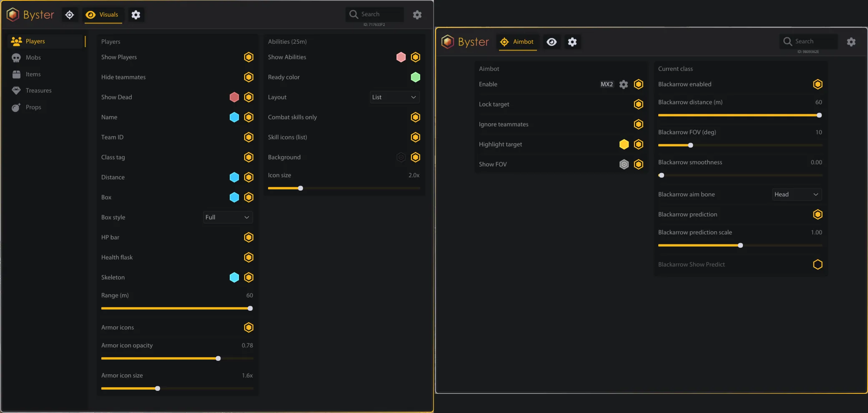
Task: Click Icon size slider handle
Action: click(301, 189)
